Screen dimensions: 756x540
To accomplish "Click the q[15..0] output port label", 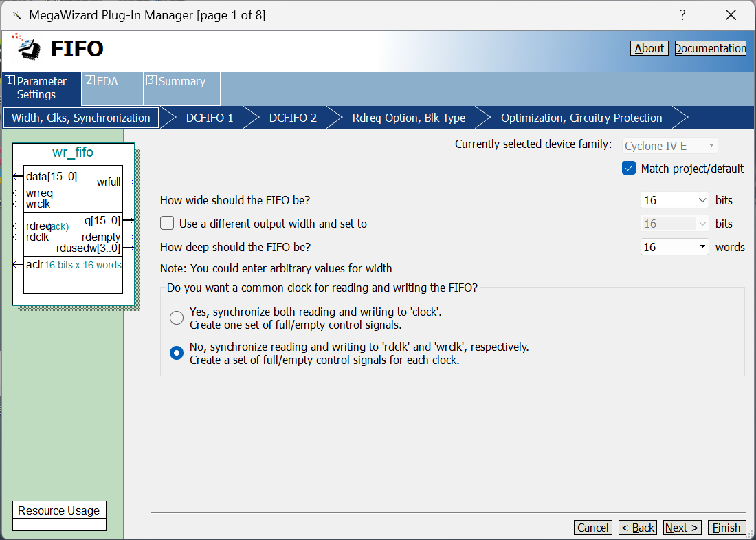I will pos(102,220).
